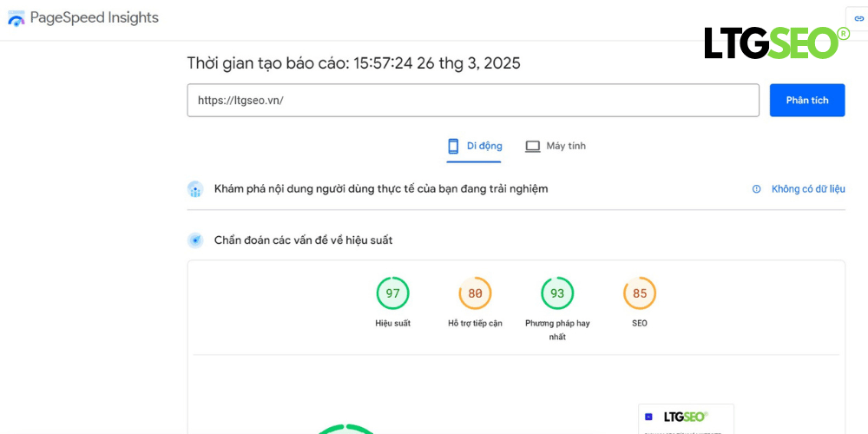Viewport: 868px width, 434px height.
Task: Click the Phân tích button
Action: coord(807,100)
